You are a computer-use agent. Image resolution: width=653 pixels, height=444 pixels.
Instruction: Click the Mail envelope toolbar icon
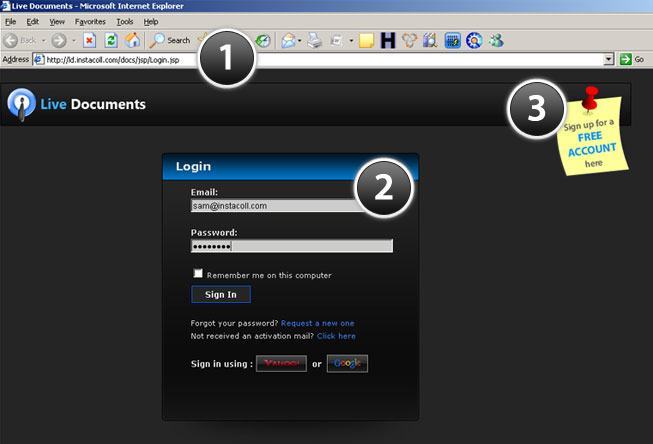(288, 40)
